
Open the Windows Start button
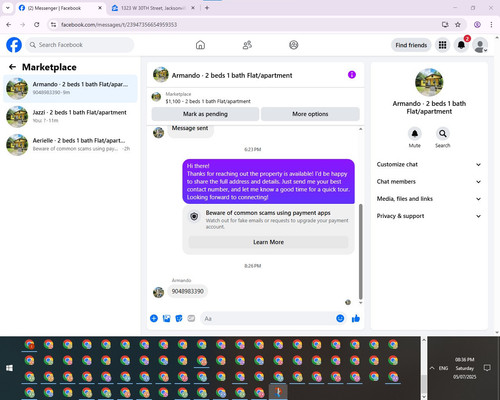point(9,368)
